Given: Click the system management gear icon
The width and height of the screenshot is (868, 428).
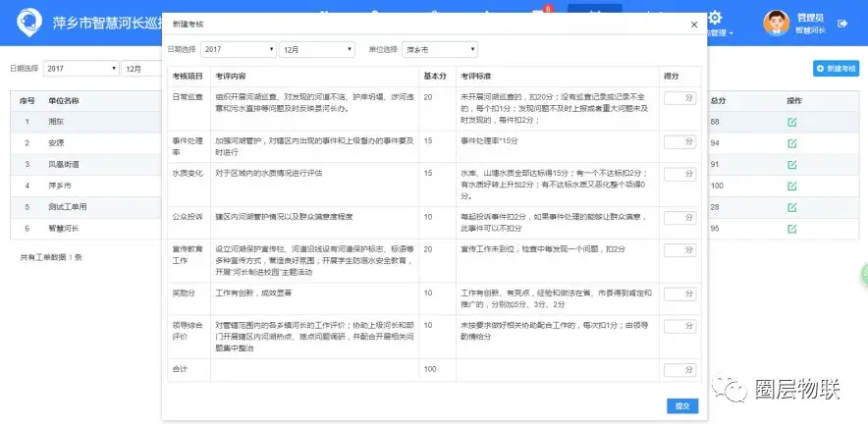Looking at the screenshot, I should coord(715,18).
